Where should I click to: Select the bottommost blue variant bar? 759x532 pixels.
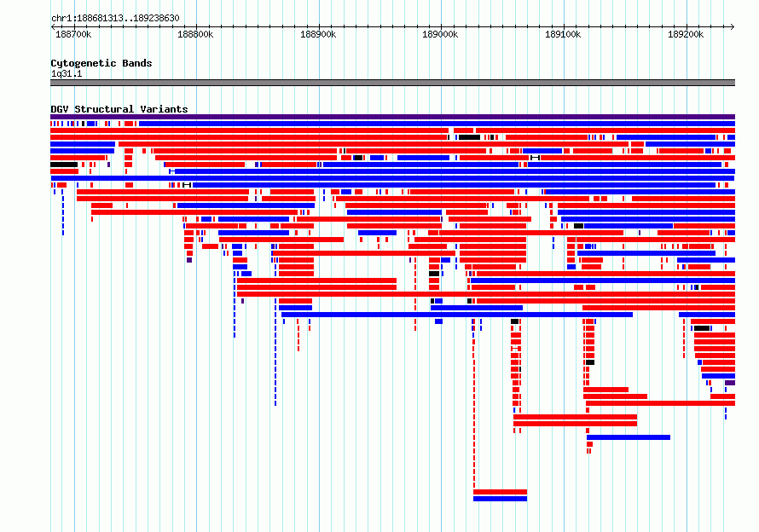click(500, 499)
